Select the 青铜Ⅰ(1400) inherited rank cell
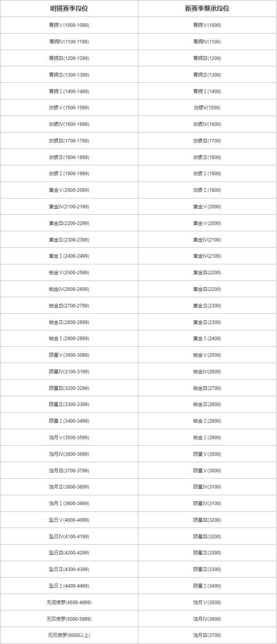Viewport: 277px width, 644px height. (x=207, y=91)
